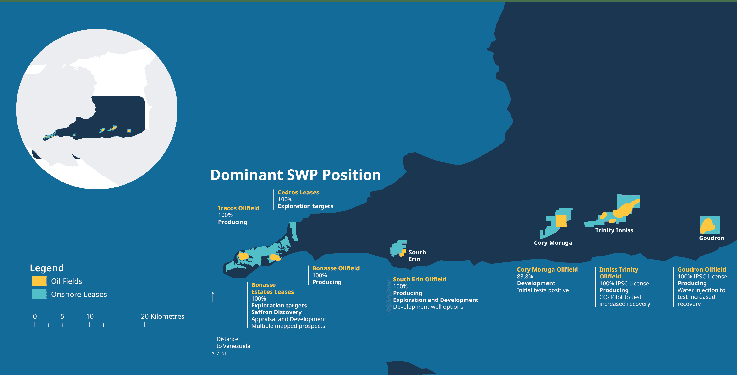This screenshot has height=375, width=737.
Task: Select the South Erin Oilfield heading
Action: pos(419,279)
